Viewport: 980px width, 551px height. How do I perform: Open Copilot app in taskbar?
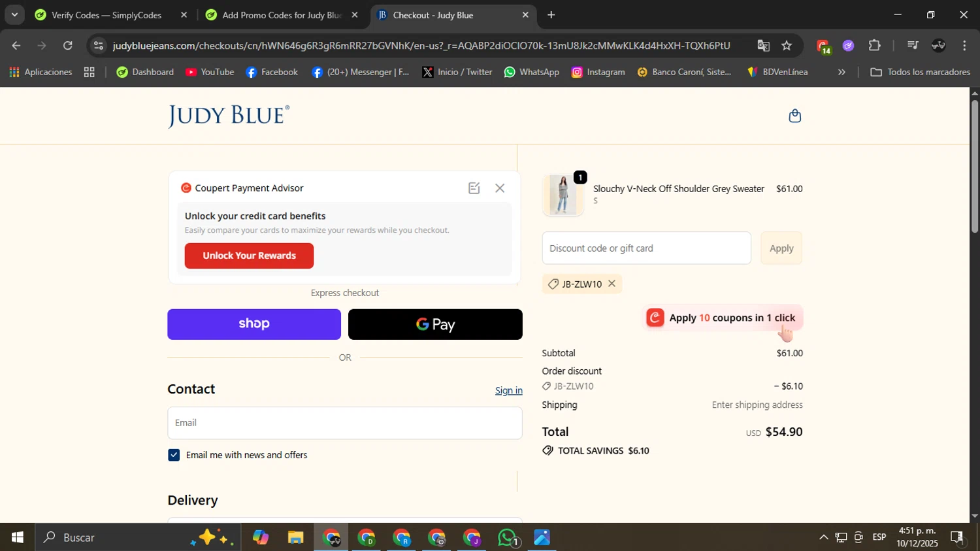point(260,538)
